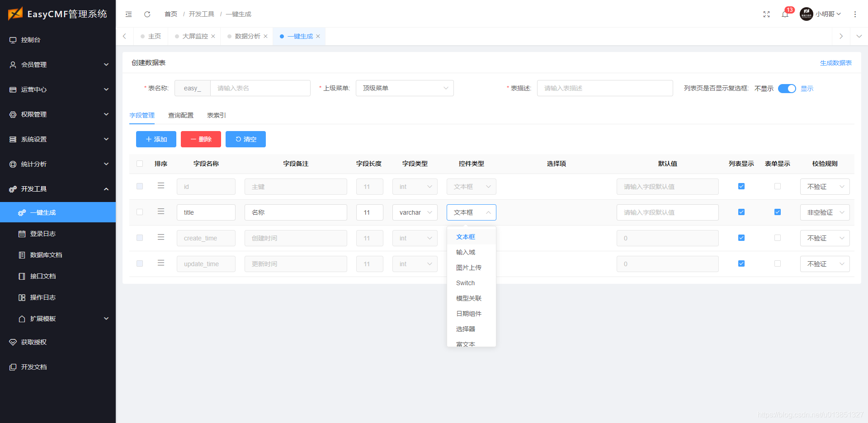Expand 系统设置 sidebar menu

(x=58, y=139)
